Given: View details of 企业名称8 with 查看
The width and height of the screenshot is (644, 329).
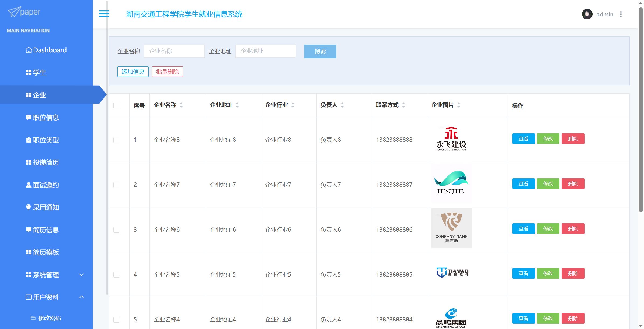Looking at the screenshot, I should (523, 139).
